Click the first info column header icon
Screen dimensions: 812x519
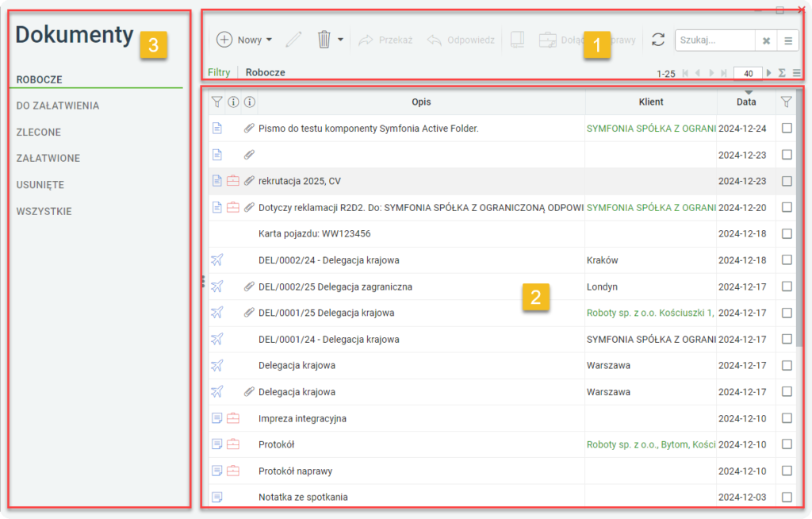point(234,102)
